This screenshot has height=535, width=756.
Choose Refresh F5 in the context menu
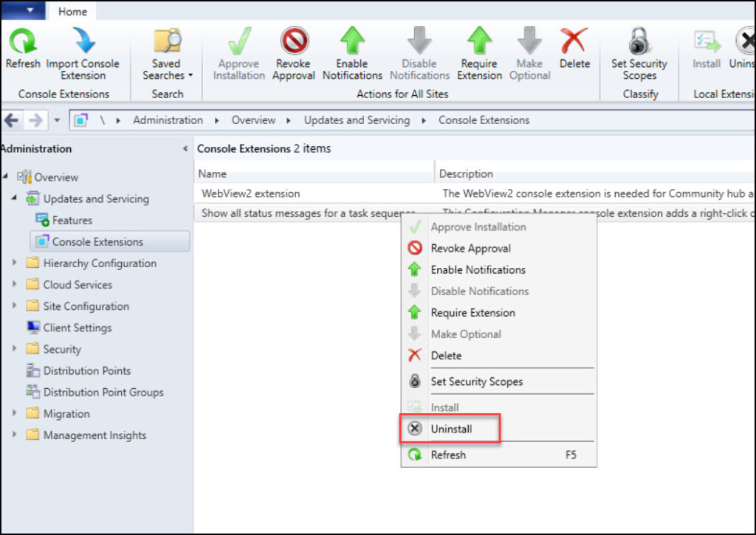click(499, 455)
